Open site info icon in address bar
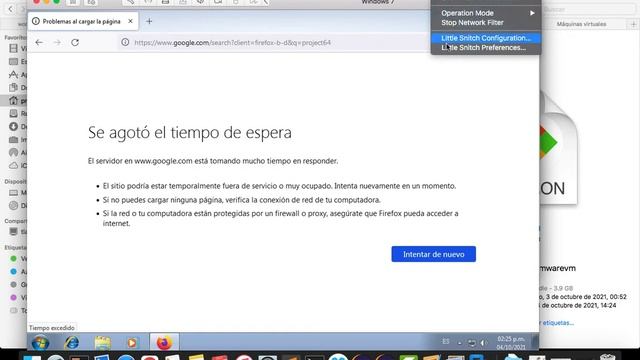Image resolution: width=640 pixels, height=360 pixels. click(125, 42)
